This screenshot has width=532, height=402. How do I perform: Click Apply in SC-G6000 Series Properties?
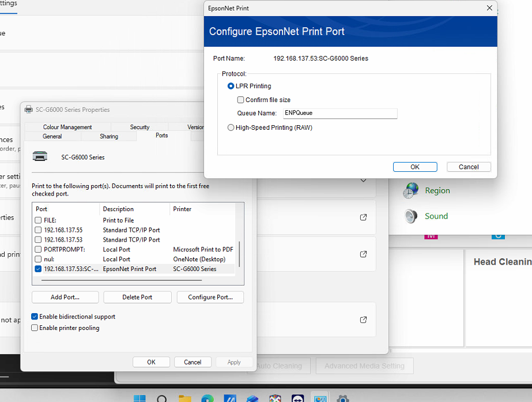point(234,362)
